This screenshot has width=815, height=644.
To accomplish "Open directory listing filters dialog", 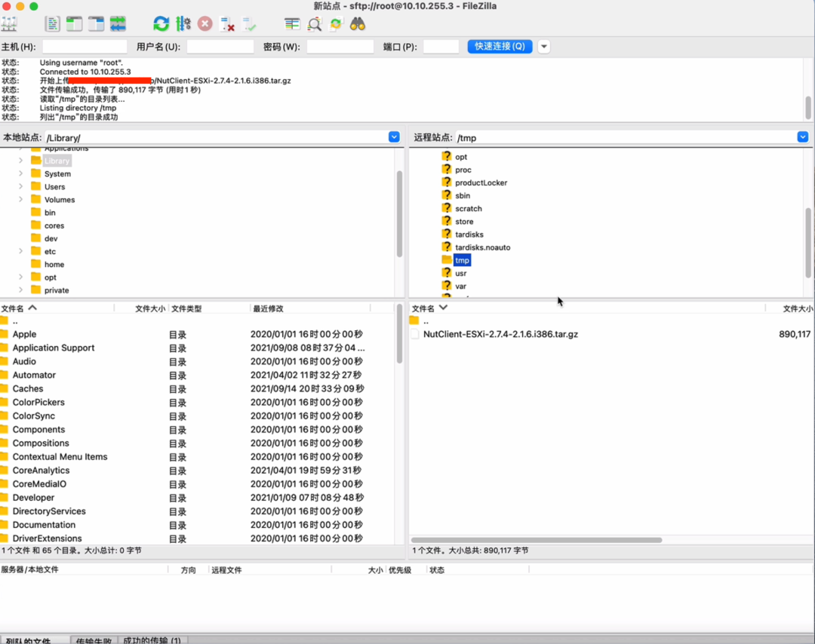I will click(x=292, y=24).
